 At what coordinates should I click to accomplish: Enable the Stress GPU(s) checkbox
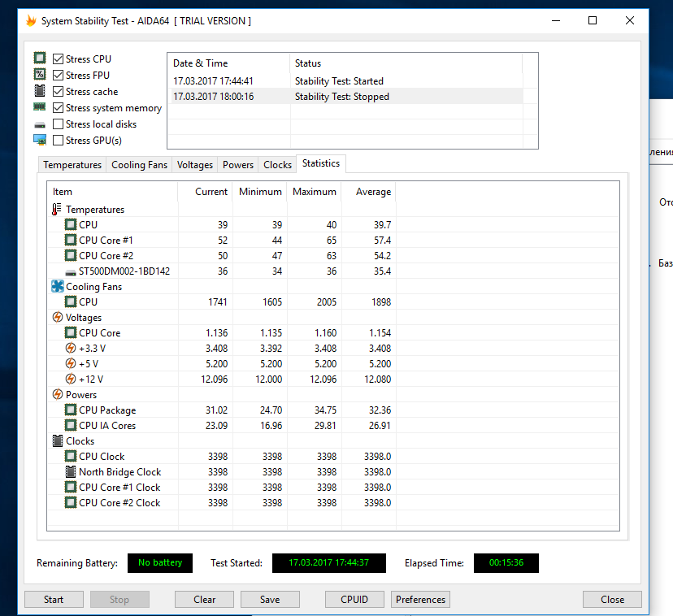58,141
